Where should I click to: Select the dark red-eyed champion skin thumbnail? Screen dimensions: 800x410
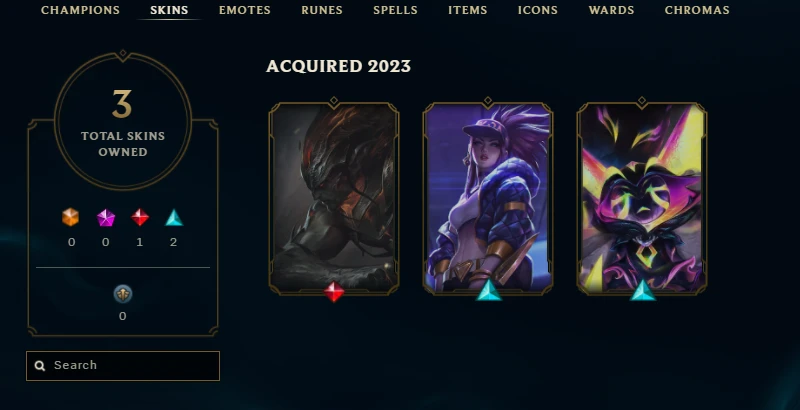pos(334,198)
